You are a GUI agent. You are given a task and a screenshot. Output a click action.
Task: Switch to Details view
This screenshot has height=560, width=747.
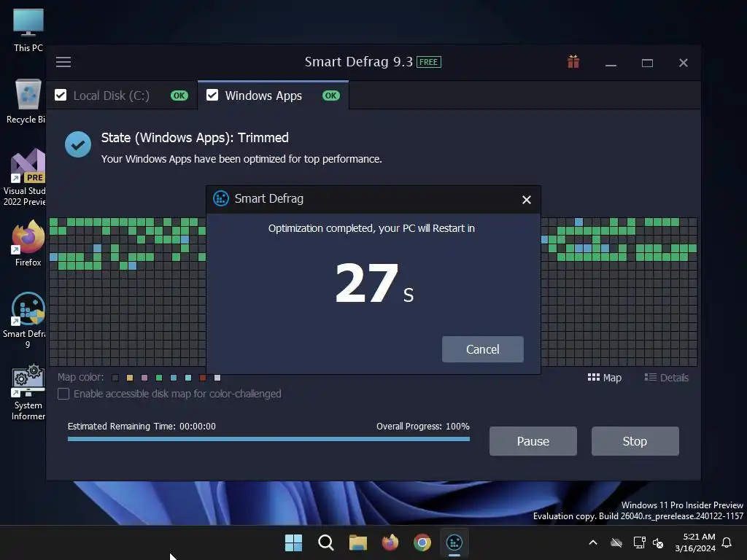point(667,378)
